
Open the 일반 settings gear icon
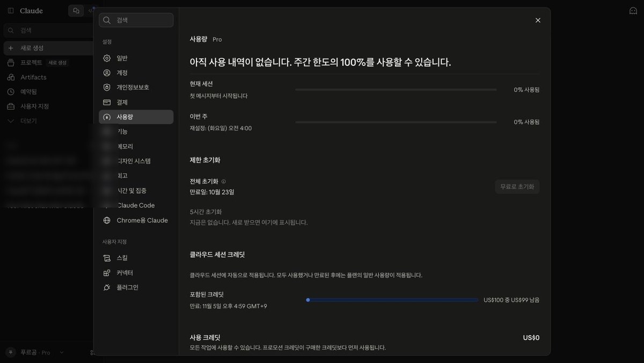(107, 58)
